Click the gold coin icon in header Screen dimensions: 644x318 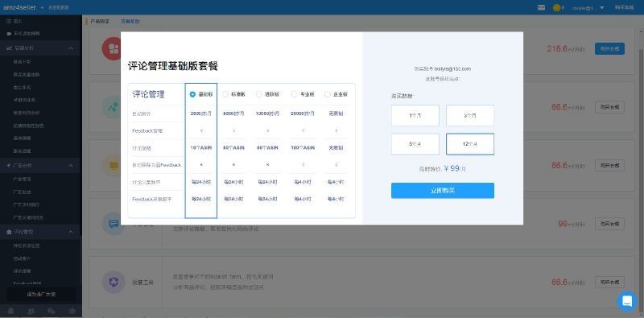click(x=556, y=7)
